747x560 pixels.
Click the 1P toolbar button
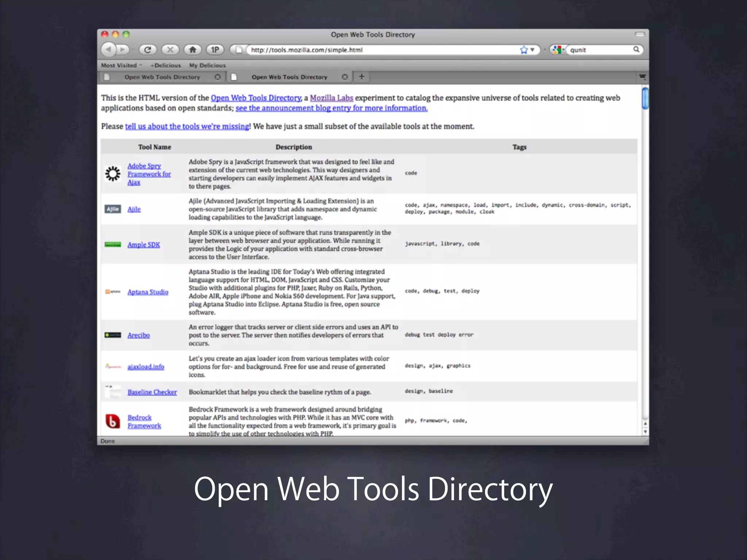(x=215, y=49)
